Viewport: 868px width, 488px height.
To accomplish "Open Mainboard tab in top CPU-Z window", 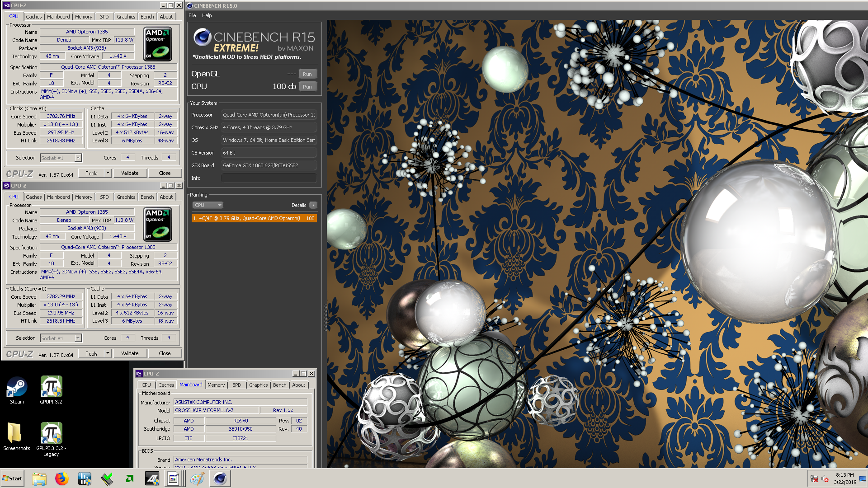I will [58, 17].
